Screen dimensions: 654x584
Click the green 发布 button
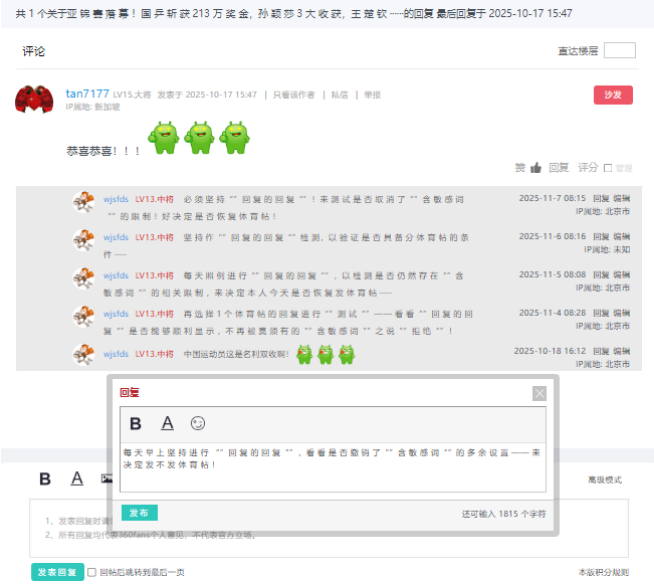140,513
